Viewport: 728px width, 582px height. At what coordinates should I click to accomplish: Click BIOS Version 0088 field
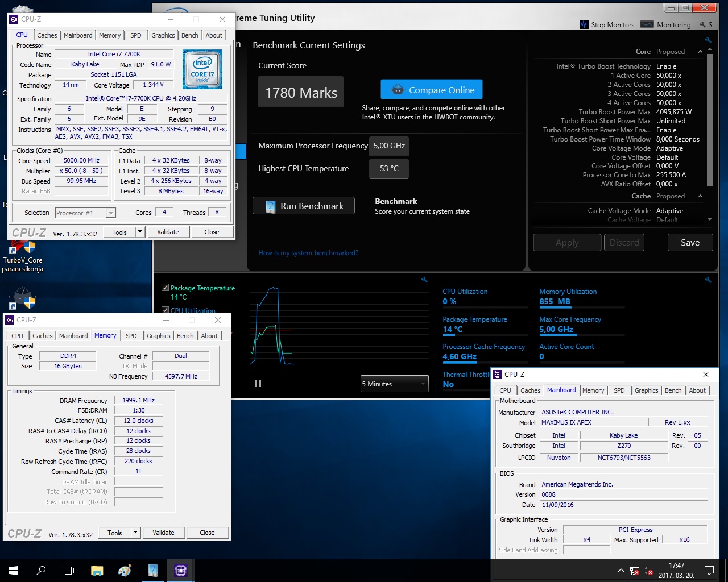click(x=623, y=494)
